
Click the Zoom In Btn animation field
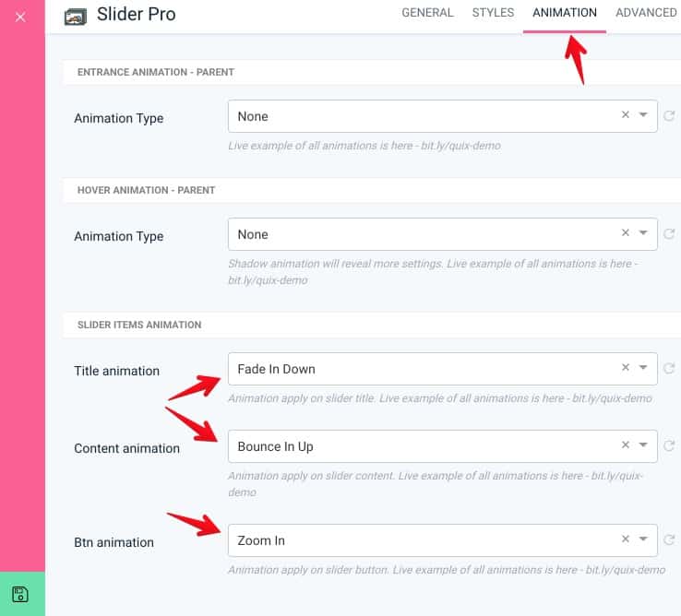(x=443, y=540)
